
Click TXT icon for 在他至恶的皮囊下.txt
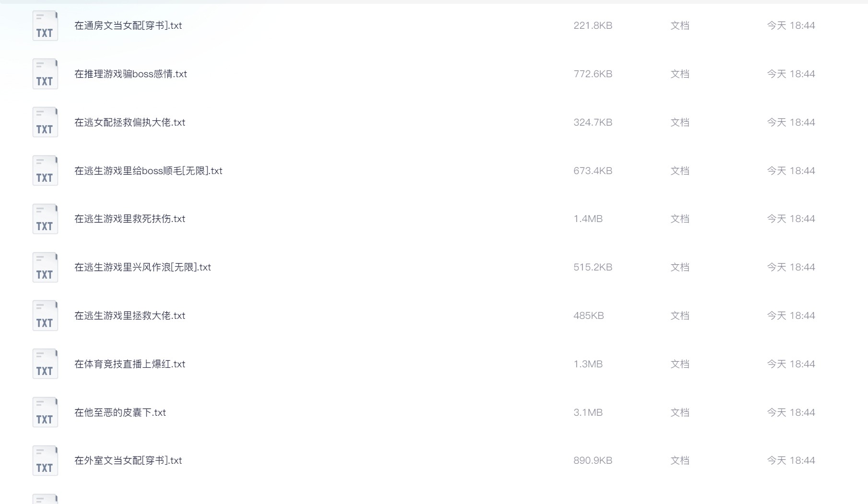click(x=45, y=412)
